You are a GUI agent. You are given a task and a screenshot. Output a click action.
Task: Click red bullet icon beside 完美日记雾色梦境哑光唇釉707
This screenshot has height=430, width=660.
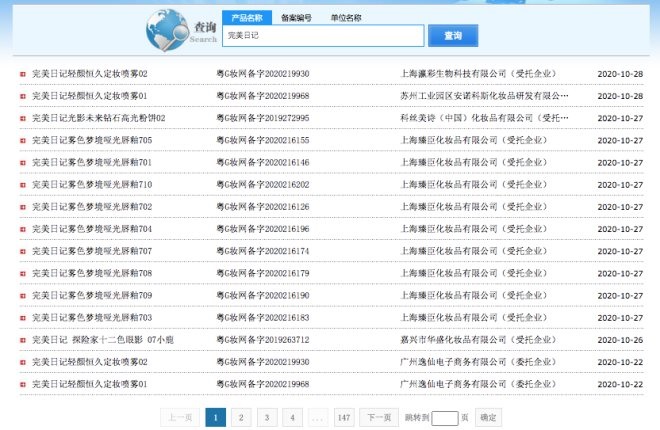[x=23, y=251]
